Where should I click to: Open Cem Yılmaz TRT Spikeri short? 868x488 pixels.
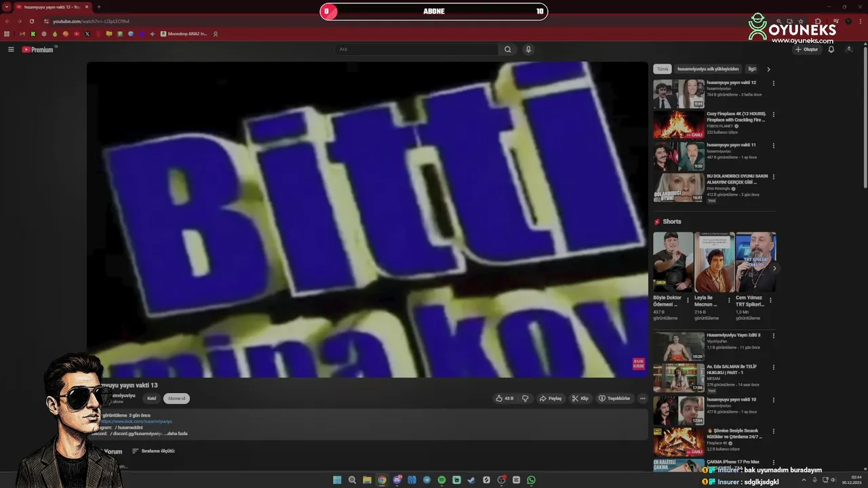(755, 262)
